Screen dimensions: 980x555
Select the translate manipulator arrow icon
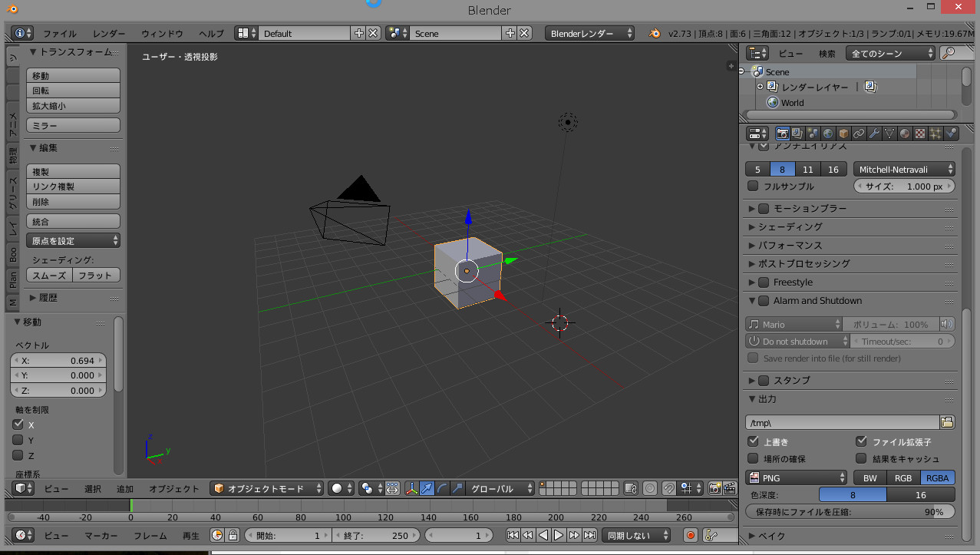click(x=427, y=488)
